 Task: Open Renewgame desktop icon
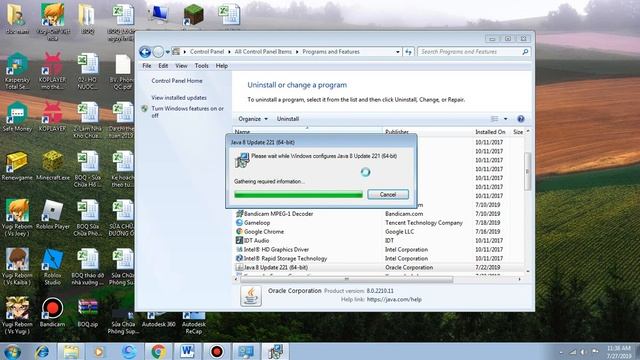pos(17,166)
